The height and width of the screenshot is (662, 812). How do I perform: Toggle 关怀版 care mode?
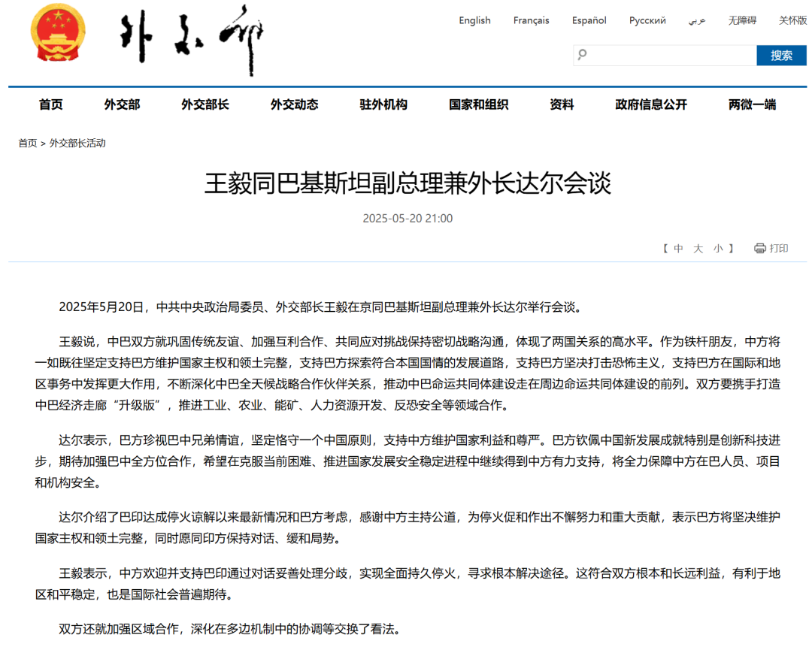point(792,20)
